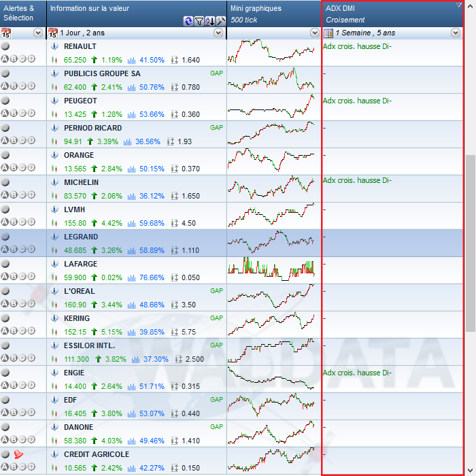This screenshot has height=476, width=476.
Task: Click the red alert bell on CREDIT AGRICOLE
Action: (x=18, y=454)
